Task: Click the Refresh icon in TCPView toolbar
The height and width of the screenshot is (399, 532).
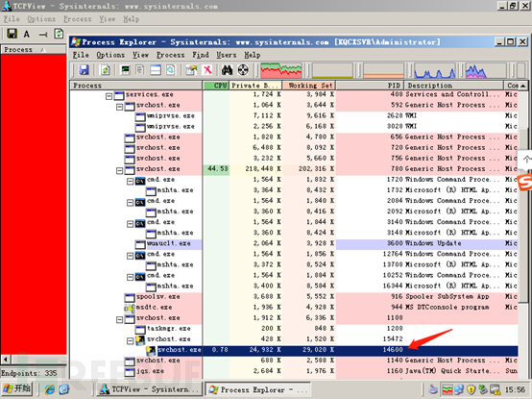Action: pos(59,34)
